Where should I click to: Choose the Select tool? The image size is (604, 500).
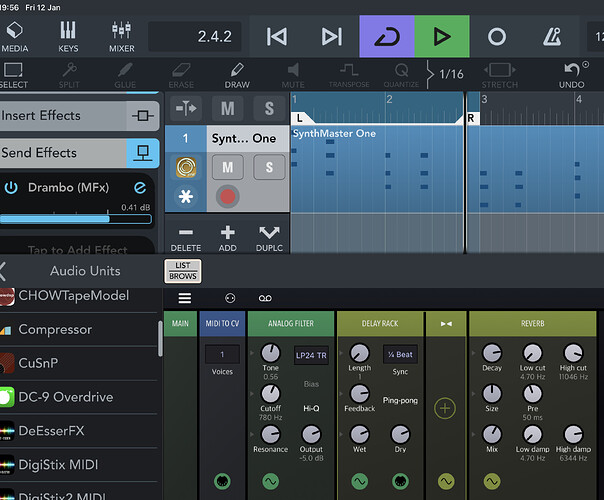click(x=13, y=75)
